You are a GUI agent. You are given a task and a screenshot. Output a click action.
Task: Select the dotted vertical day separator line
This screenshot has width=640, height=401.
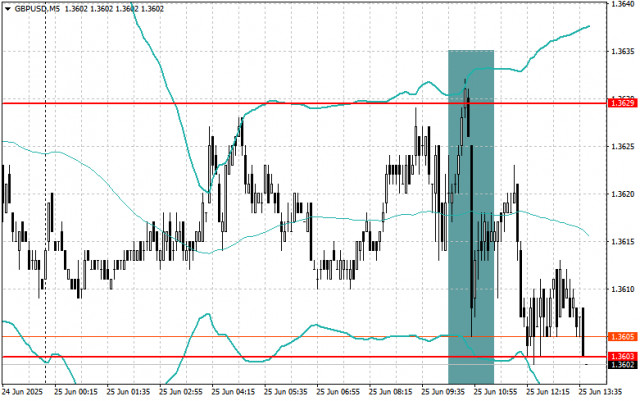click(x=45, y=192)
